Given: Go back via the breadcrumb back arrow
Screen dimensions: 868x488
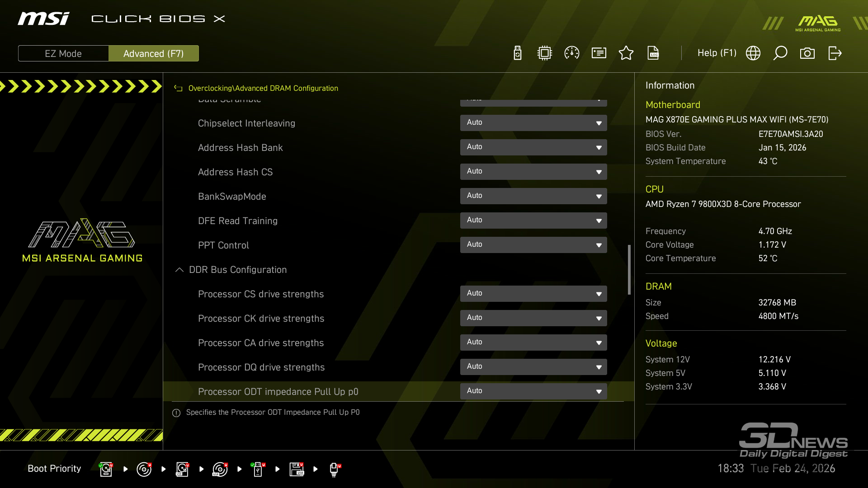Looking at the screenshot, I should (x=179, y=89).
